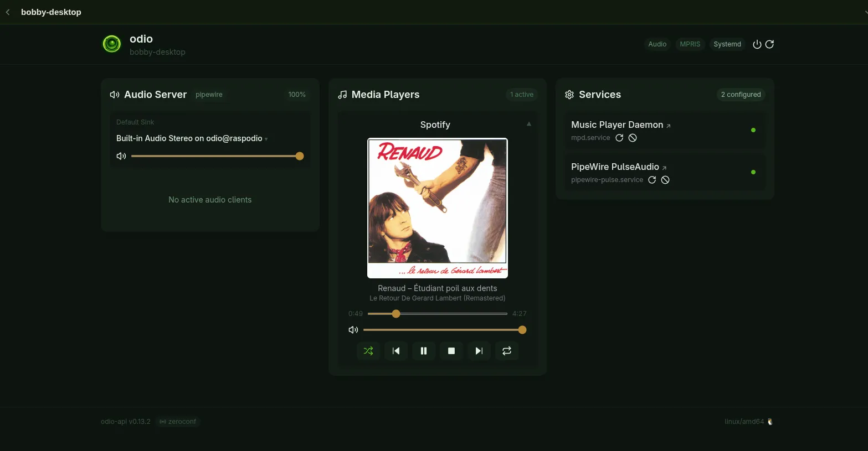
Task: Click the pipewire badge
Action: (x=209, y=95)
